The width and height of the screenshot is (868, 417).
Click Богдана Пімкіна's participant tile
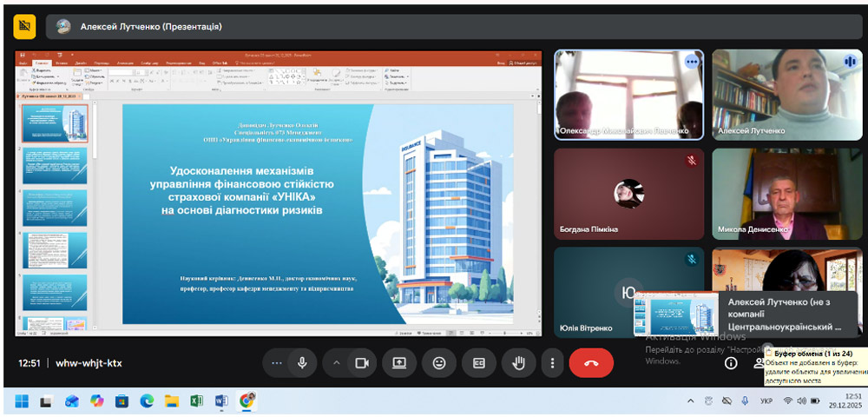click(629, 194)
